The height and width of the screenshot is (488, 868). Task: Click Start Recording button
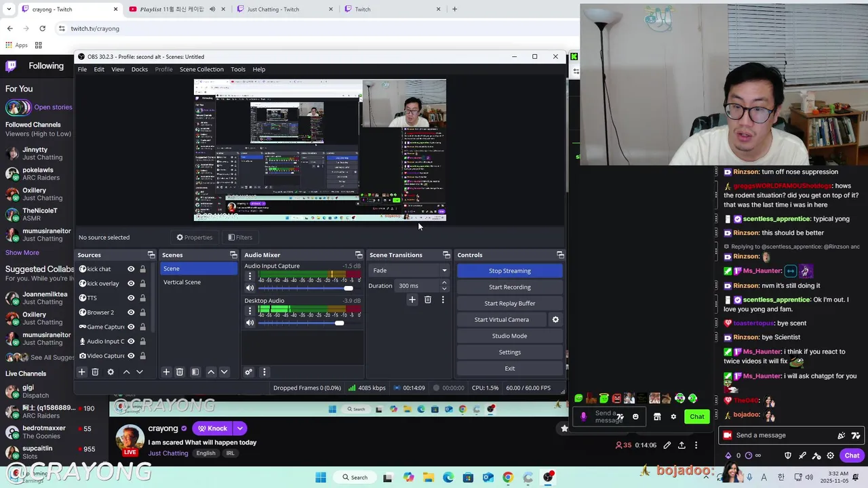click(x=510, y=287)
